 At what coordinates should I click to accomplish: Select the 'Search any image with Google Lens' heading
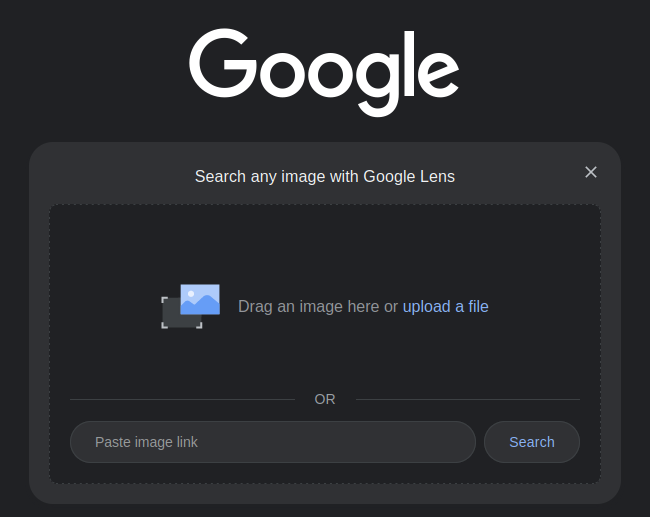[x=325, y=177]
